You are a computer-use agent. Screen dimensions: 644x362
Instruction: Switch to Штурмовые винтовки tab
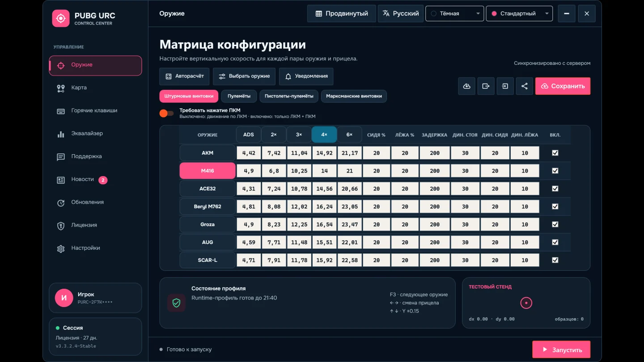click(189, 96)
